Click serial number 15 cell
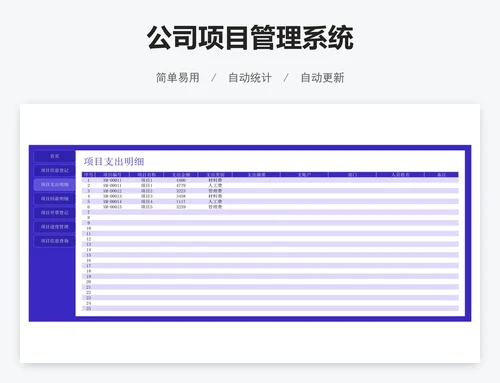 pyautogui.click(x=89, y=255)
